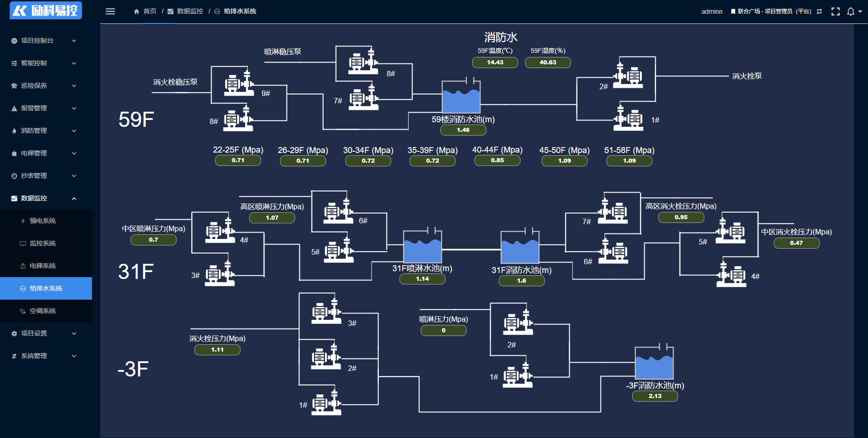Toggle fullscreen mode icon
This screenshot has height=438, width=868.
pyautogui.click(x=835, y=11)
